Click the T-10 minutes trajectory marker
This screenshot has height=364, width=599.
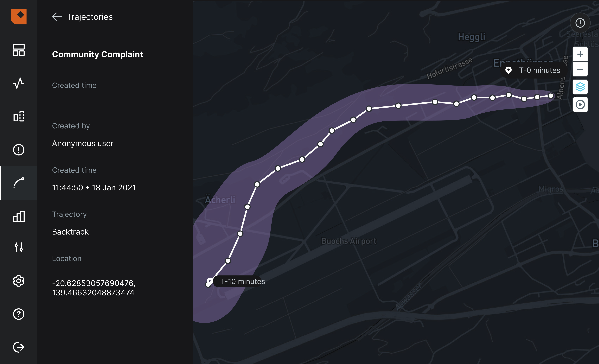point(210,282)
